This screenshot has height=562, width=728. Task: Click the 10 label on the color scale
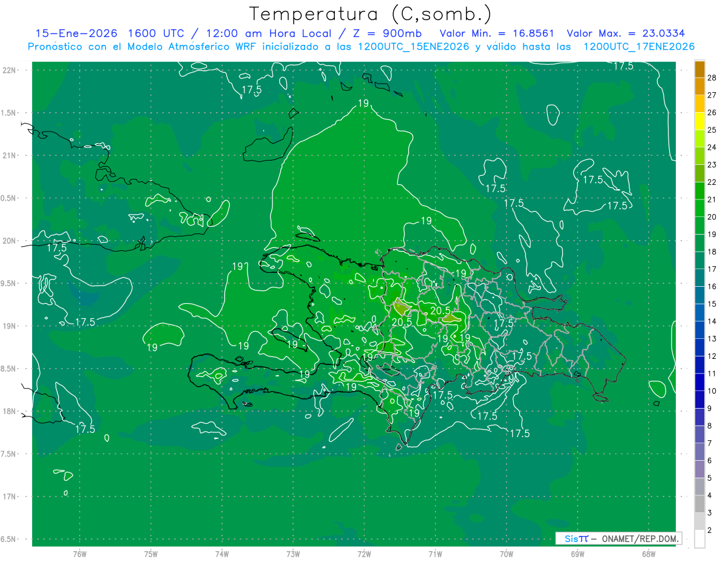point(712,391)
